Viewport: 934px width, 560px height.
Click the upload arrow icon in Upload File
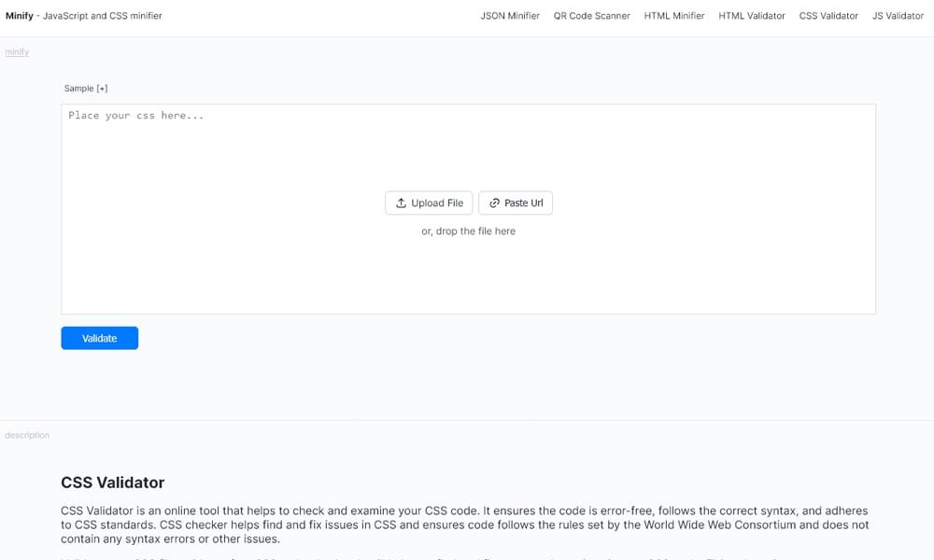click(401, 203)
